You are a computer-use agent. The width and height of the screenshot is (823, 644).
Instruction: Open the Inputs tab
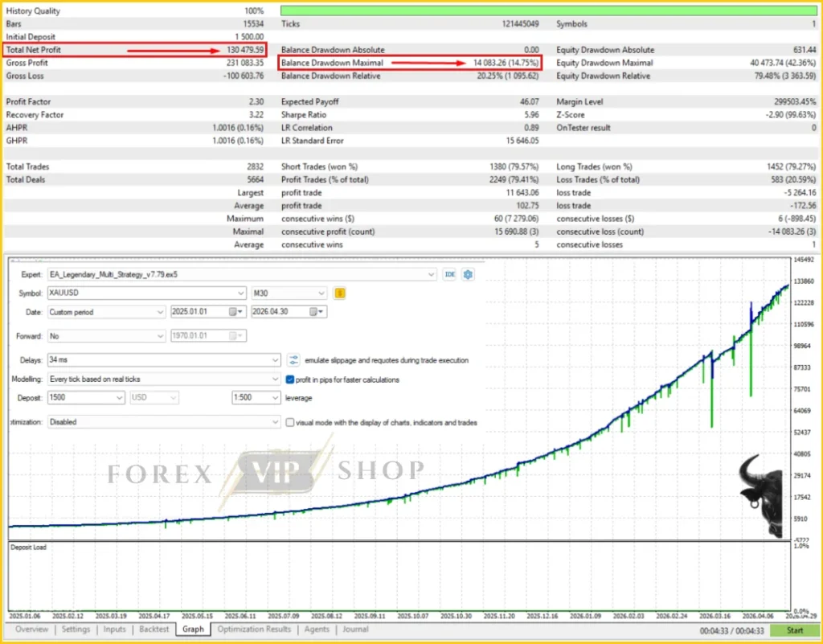(x=114, y=629)
